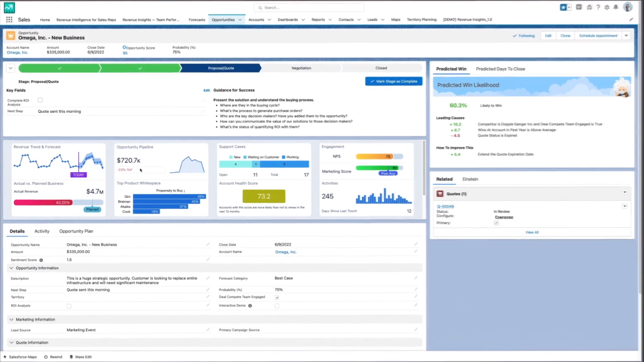The height and width of the screenshot is (362, 644).
Task: Open the user profile avatar
Action: (628, 7)
